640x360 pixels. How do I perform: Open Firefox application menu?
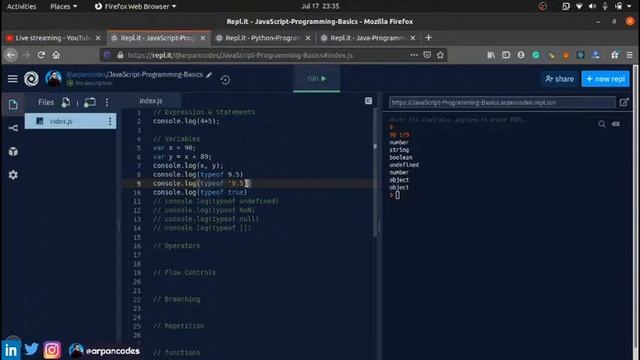pos(629,55)
